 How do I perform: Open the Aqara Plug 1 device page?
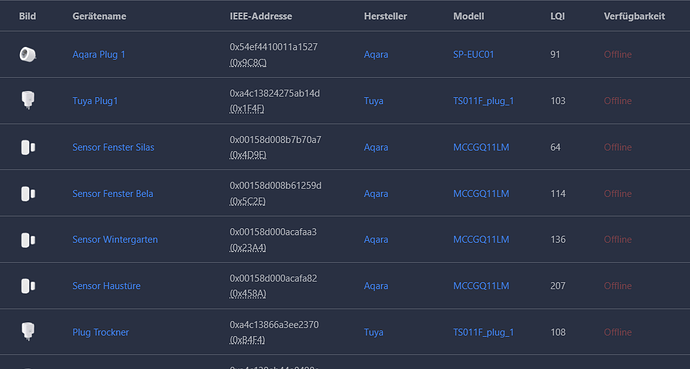99,55
